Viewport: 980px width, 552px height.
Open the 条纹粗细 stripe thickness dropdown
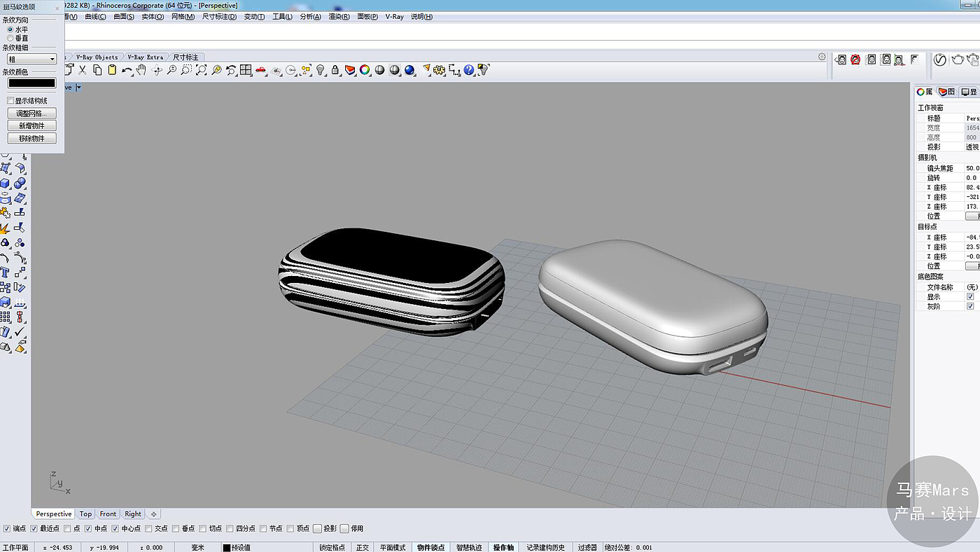31,60
